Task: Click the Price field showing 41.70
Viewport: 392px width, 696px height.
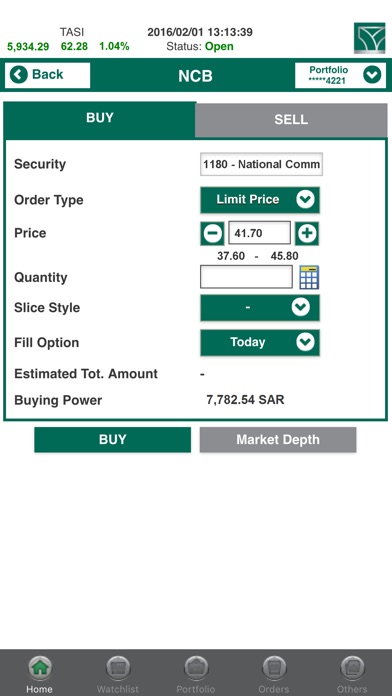Action: point(260,233)
